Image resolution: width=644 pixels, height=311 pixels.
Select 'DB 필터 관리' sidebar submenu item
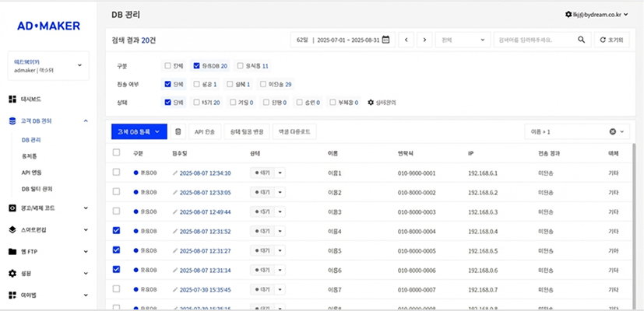point(37,189)
